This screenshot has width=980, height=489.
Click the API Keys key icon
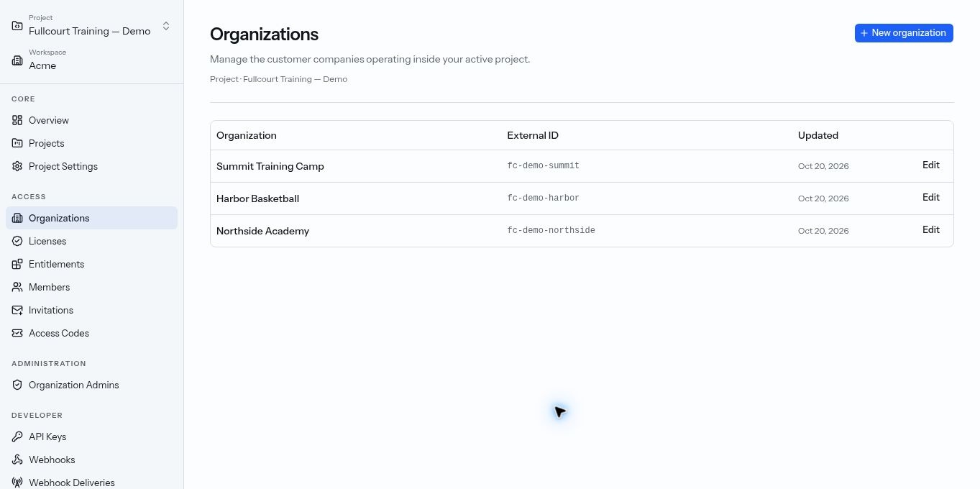[x=17, y=437]
